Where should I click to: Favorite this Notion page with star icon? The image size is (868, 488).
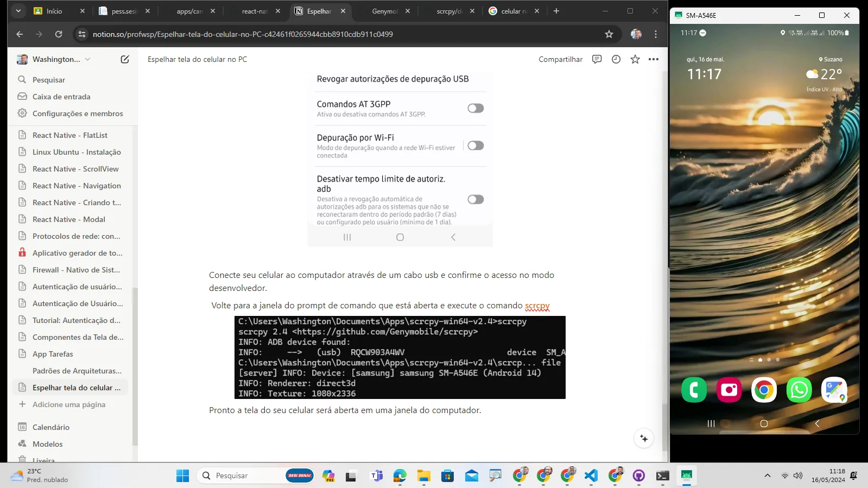pos(635,59)
